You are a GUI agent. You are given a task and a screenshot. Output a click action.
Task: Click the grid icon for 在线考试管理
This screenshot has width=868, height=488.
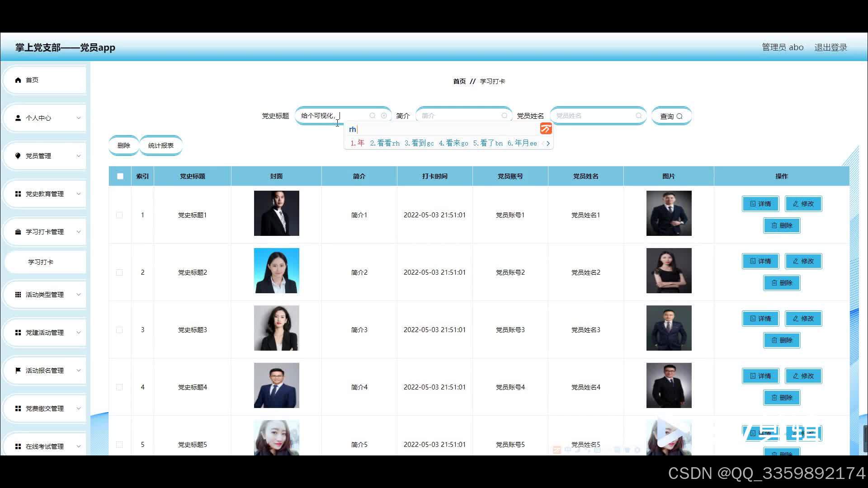18,446
